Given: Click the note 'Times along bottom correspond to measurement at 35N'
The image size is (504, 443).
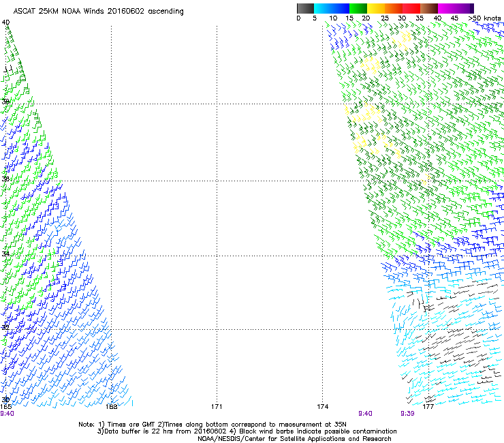Looking at the screenshot, I should pyautogui.click(x=255, y=425).
